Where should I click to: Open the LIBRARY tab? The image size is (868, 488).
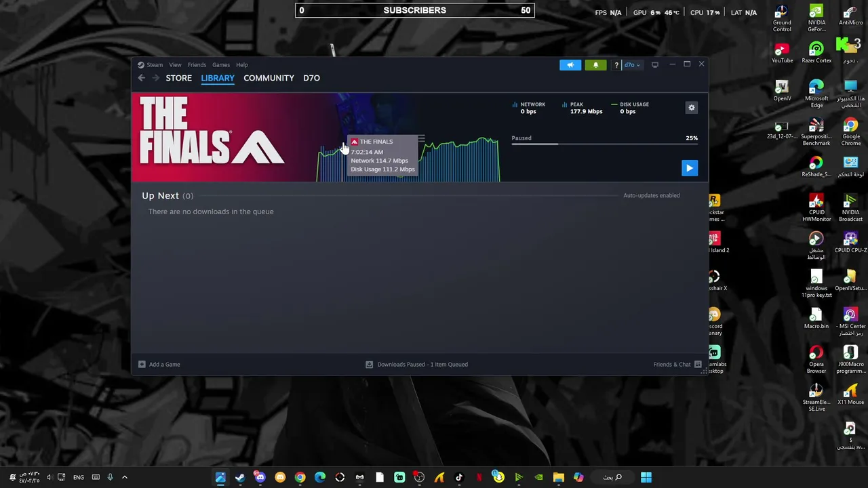pos(218,78)
